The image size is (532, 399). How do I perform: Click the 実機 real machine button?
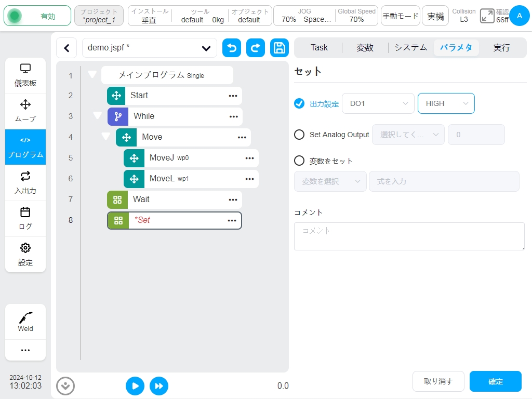point(435,16)
